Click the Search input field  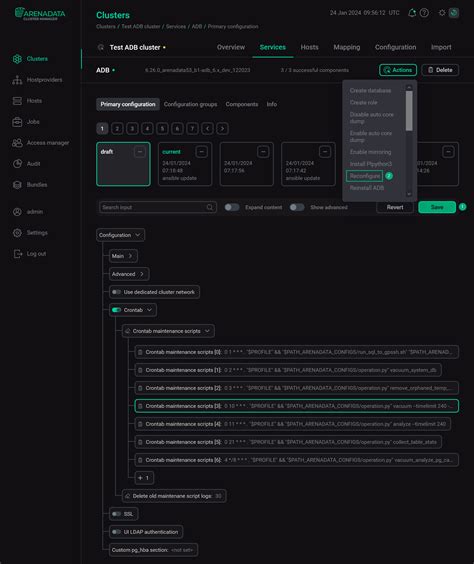coord(158,207)
